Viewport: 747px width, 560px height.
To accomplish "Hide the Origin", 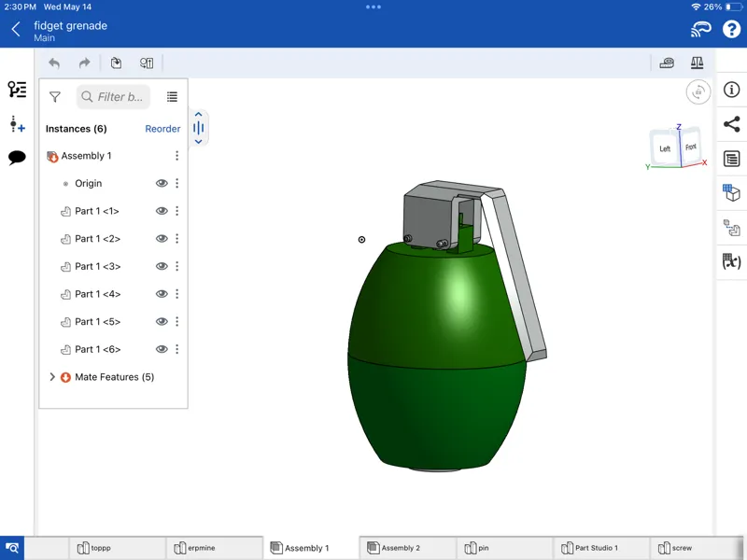I will 162,183.
